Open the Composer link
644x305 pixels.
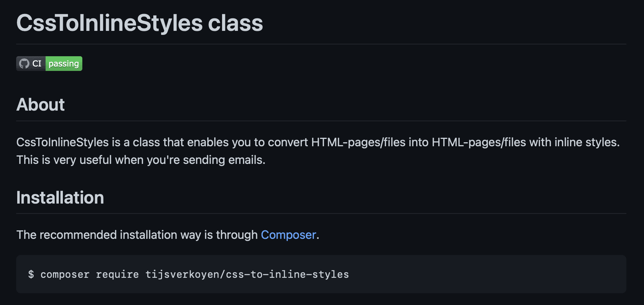(288, 235)
